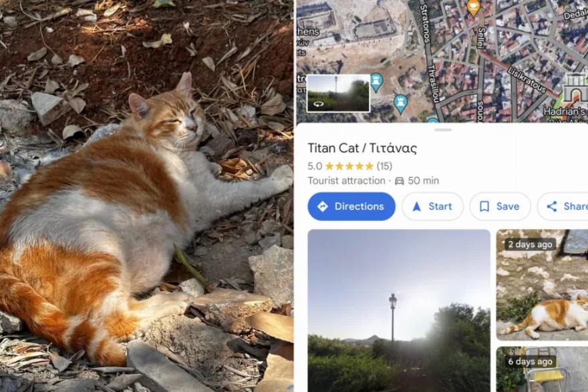Tap the blue Directions button
The image size is (588, 392).
pos(351,206)
